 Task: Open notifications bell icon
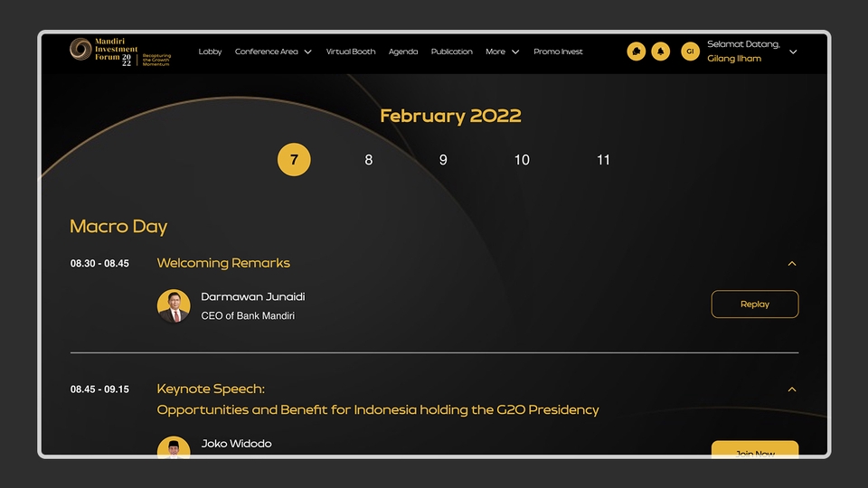click(x=660, y=52)
